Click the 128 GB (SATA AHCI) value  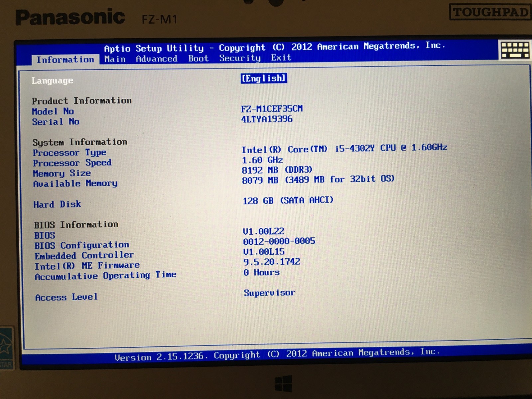pyautogui.click(x=288, y=200)
